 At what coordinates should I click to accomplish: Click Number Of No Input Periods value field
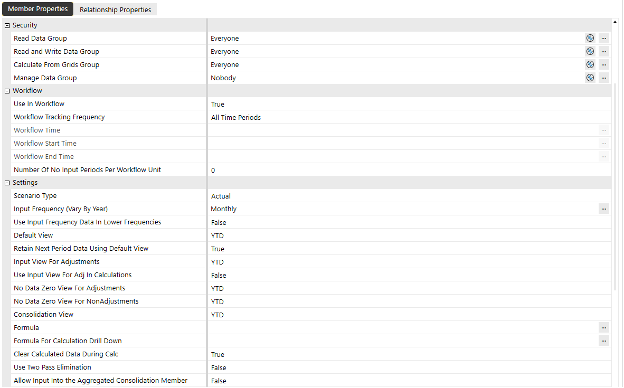coord(409,170)
